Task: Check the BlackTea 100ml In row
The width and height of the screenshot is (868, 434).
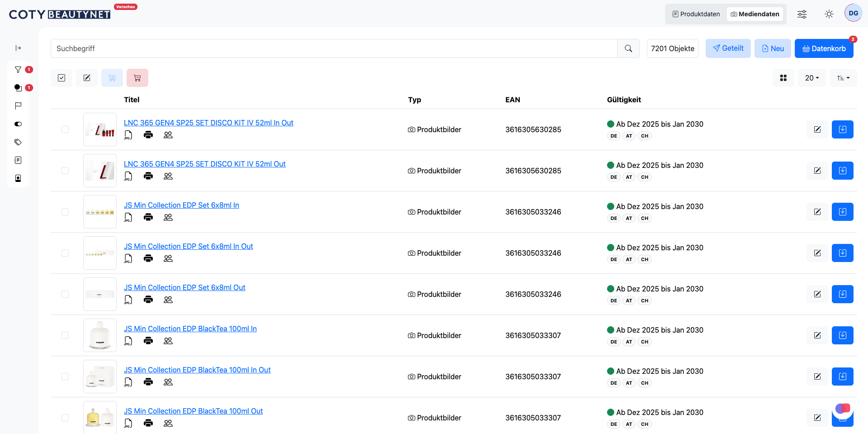Action: (x=65, y=335)
